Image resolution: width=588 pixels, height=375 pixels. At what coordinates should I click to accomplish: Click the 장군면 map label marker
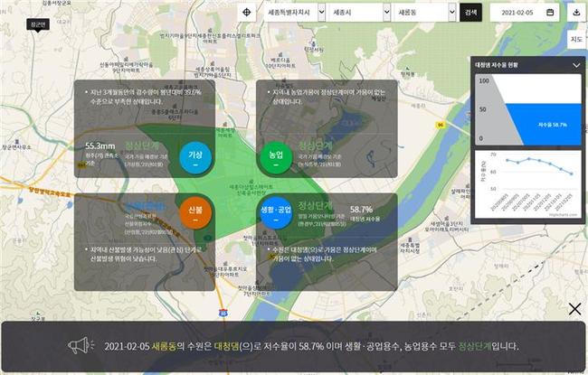click(x=38, y=24)
